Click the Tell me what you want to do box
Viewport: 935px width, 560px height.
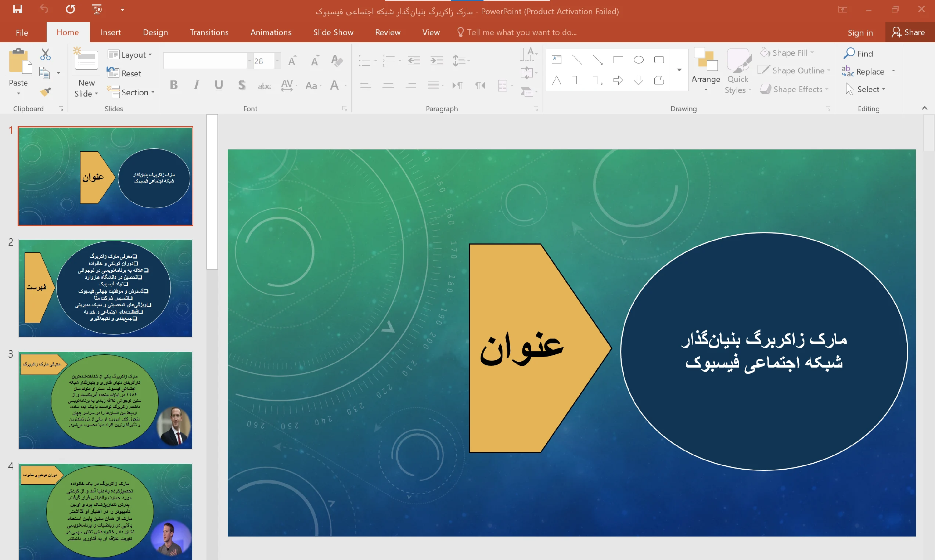[x=517, y=32]
